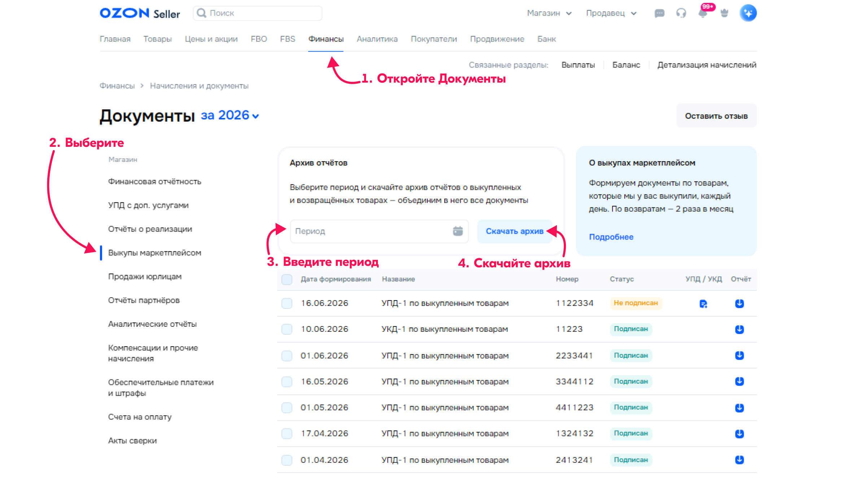The height and width of the screenshot is (479, 868).
Task: Click the search magnifier icon
Action: [x=202, y=13]
